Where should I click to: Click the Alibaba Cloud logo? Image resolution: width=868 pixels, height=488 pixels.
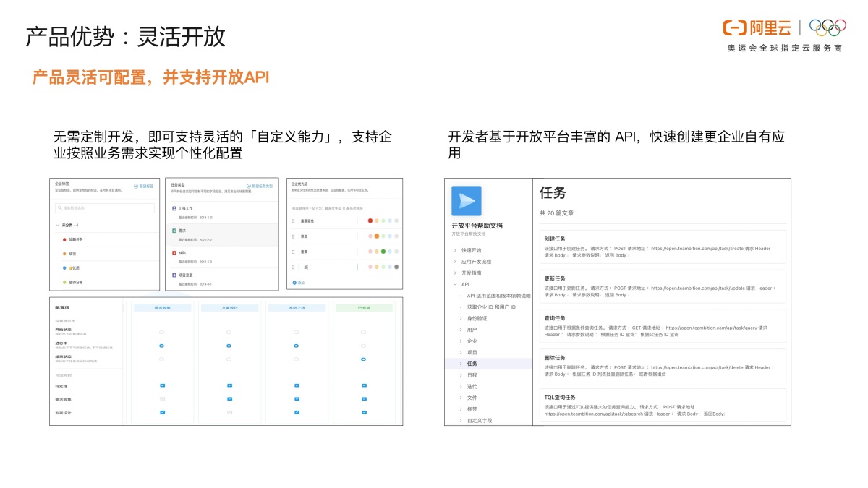point(757,27)
